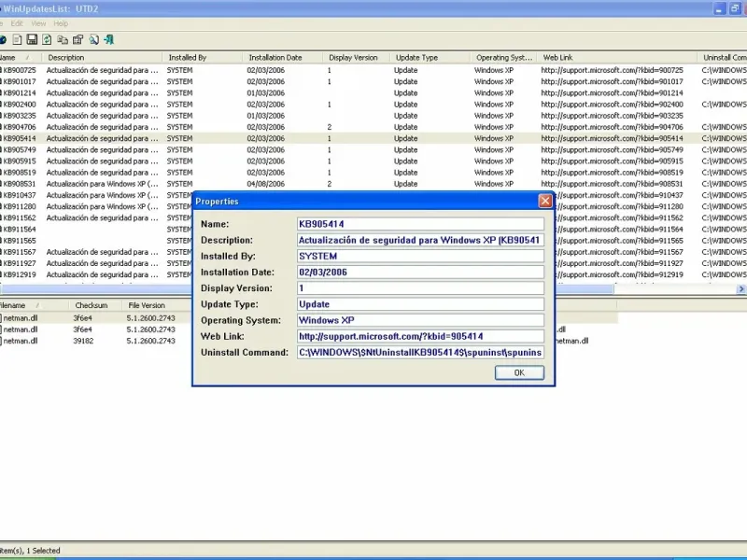Screen dimensions: 747x560
Task: Click the Copy selected items toolbar icon
Action: [x=63, y=40]
